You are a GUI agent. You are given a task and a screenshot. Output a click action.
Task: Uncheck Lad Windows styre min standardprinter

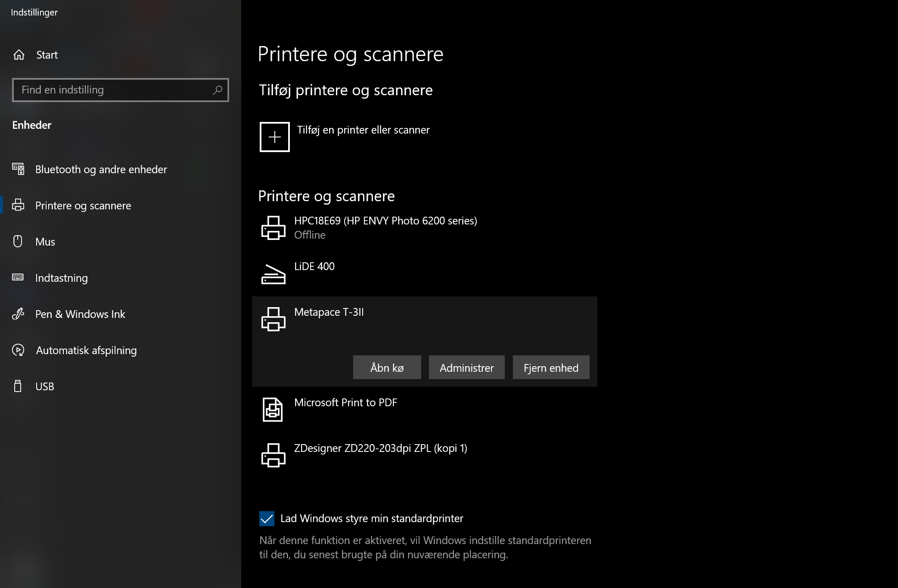click(x=267, y=519)
